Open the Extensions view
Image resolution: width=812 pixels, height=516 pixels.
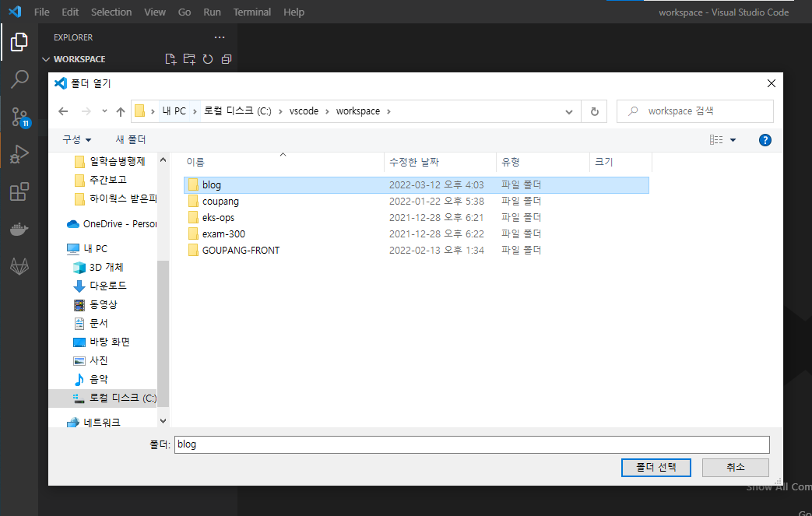19,191
